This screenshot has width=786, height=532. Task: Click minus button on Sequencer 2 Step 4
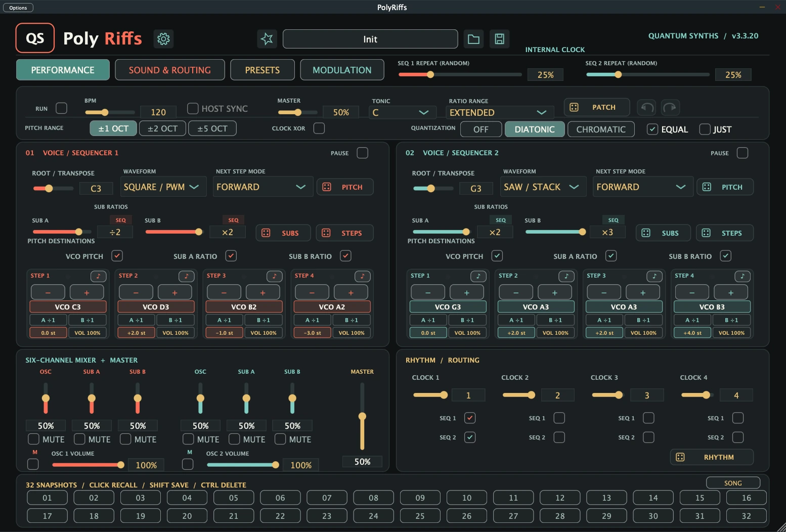point(692,292)
